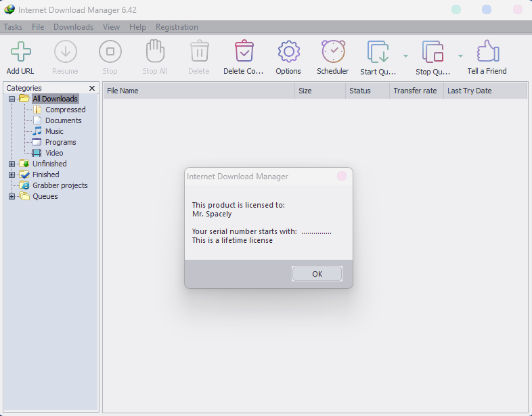Viewport: 532px width, 416px height.
Task: Click the Stop All hand icon
Action: [155, 51]
